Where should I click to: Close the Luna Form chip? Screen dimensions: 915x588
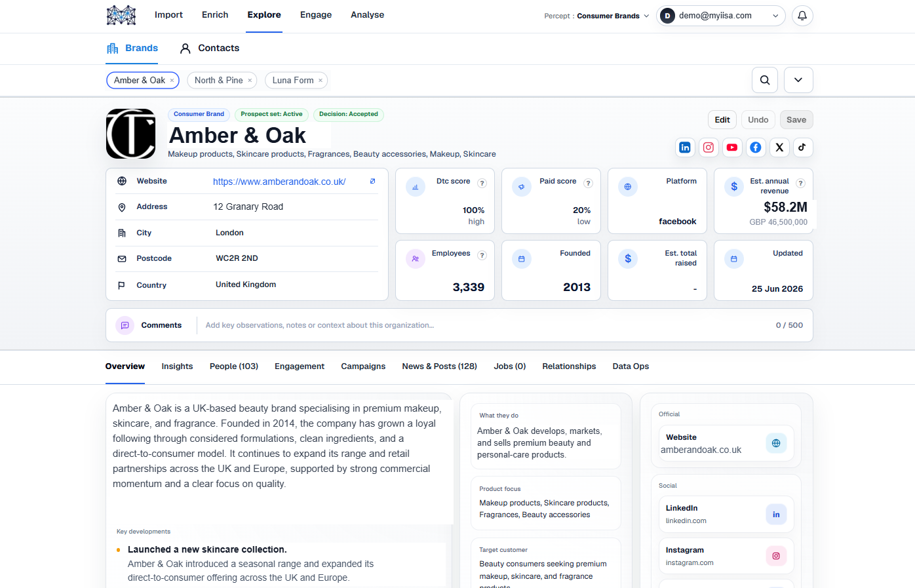click(321, 81)
